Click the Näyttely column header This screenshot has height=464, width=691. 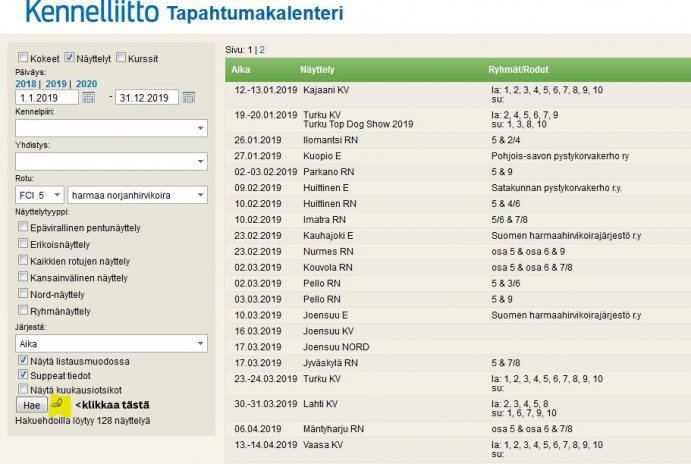tap(317, 70)
